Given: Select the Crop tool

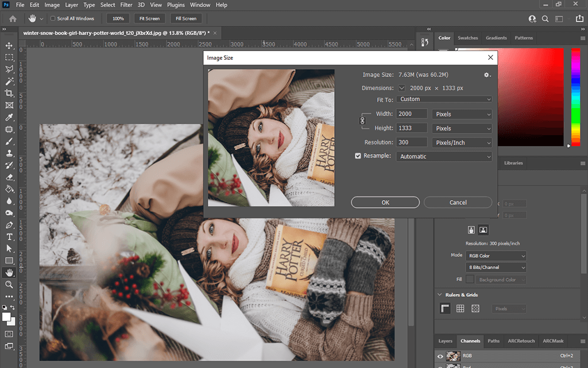Looking at the screenshot, I should coord(9,93).
